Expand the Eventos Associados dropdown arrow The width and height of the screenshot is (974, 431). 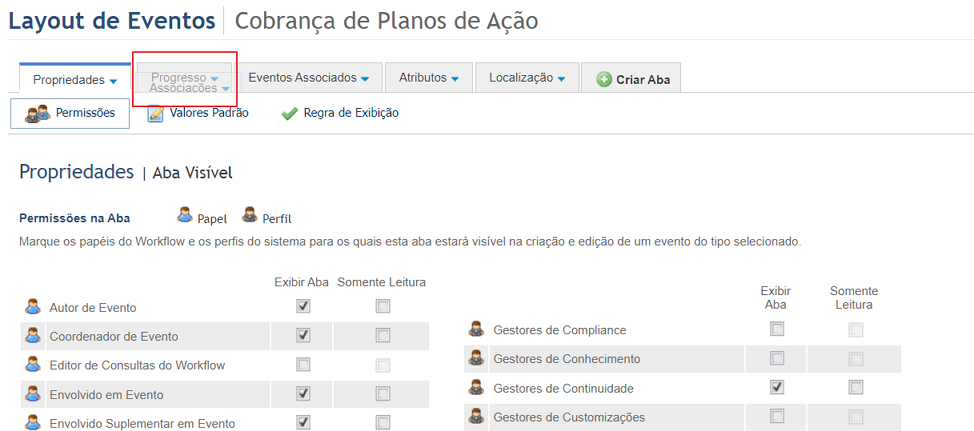pos(365,79)
